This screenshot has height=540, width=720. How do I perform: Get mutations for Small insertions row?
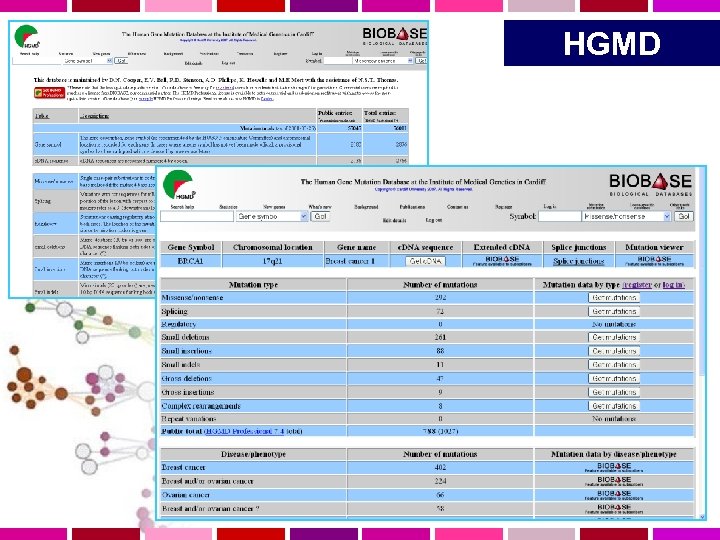pyautogui.click(x=614, y=351)
